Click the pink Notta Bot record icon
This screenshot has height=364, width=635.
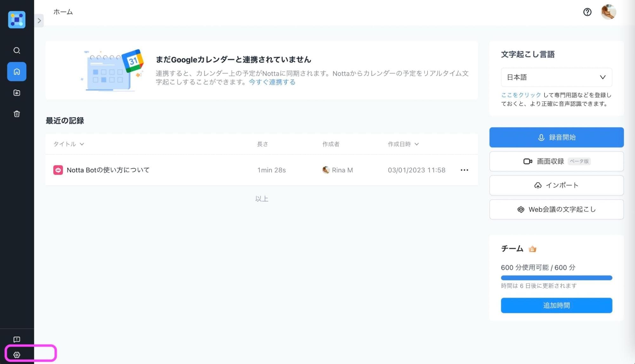click(x=58, y=170)
